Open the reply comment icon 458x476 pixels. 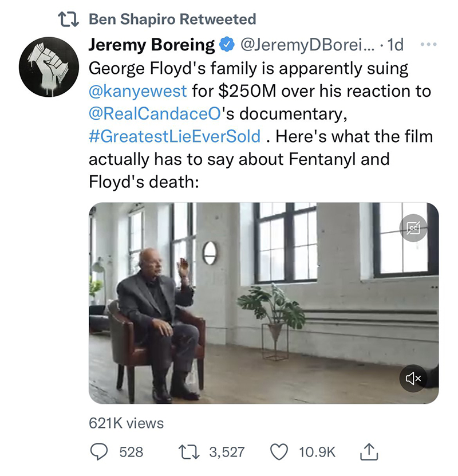tap(99, 452)
